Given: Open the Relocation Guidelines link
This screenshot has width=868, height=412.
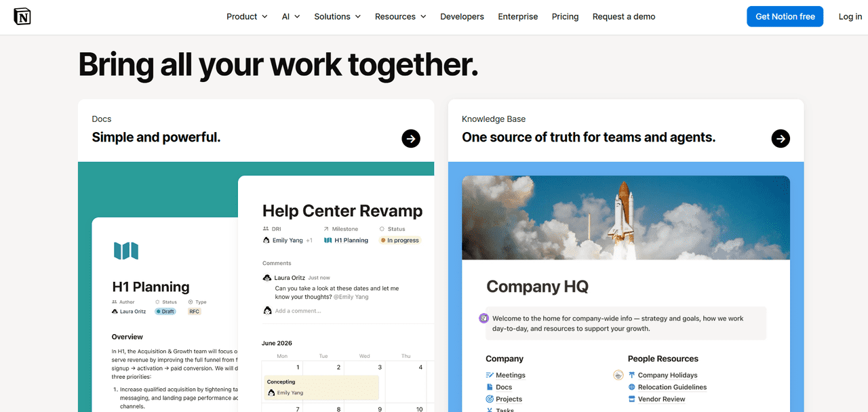Looking at the screenshot, I should click(x=672, y=387).
